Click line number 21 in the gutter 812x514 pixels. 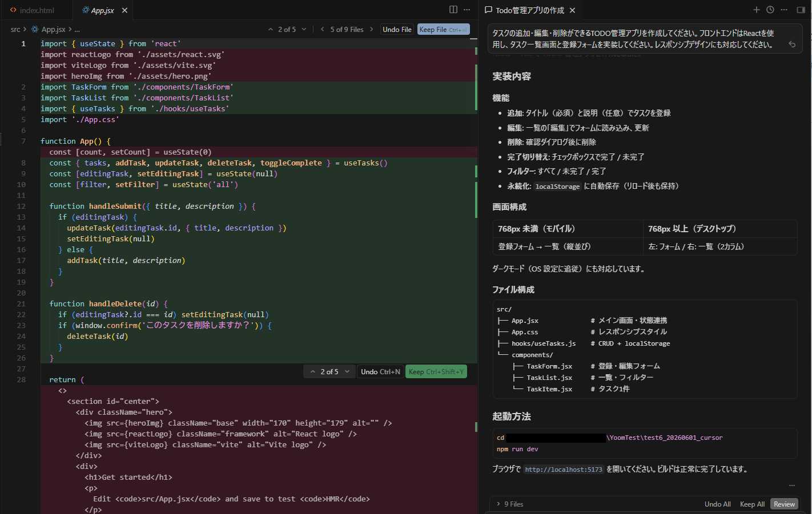(21, 304)
